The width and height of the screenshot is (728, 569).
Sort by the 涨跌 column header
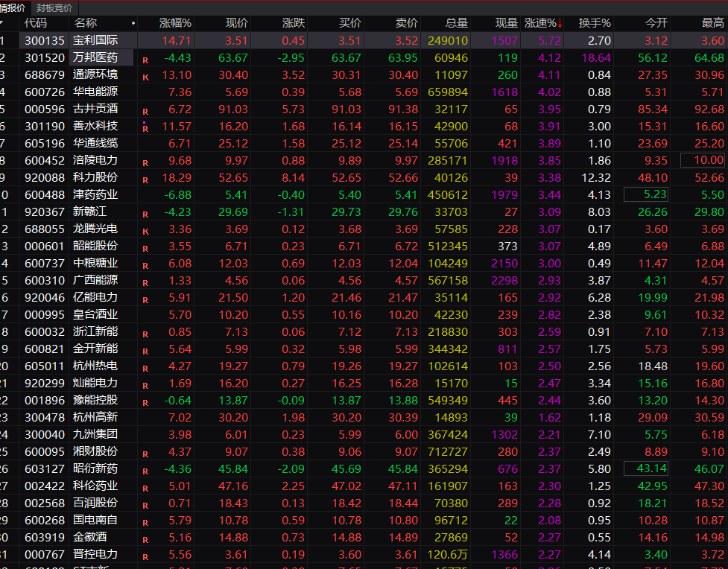pyautogui.click(x=294, y=23)
